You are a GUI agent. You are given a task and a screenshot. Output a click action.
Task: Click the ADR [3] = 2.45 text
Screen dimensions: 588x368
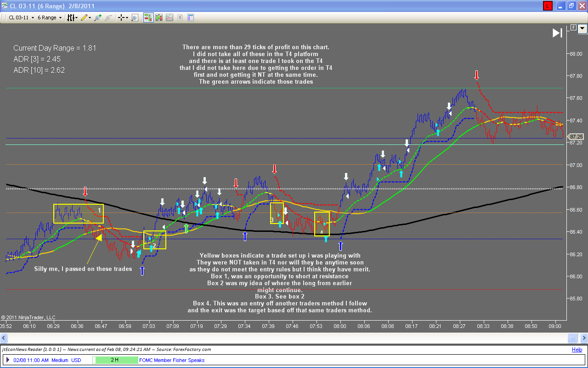(37, 59)
